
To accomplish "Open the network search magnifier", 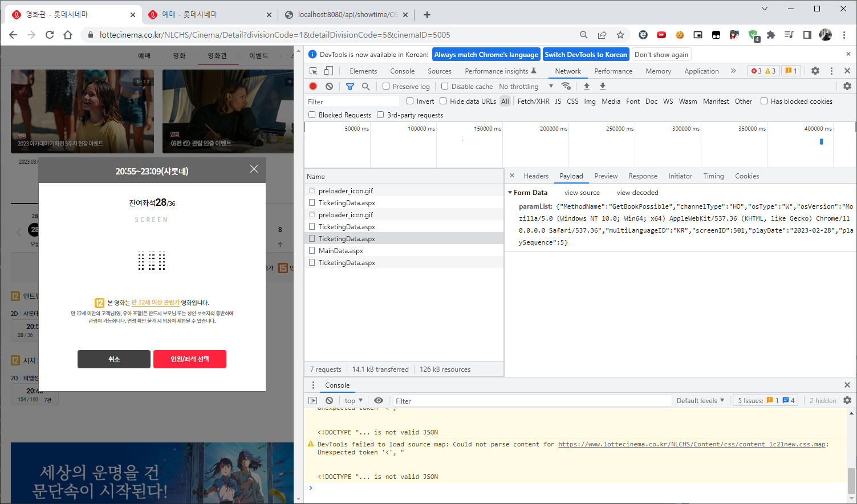I will [366, 86].
